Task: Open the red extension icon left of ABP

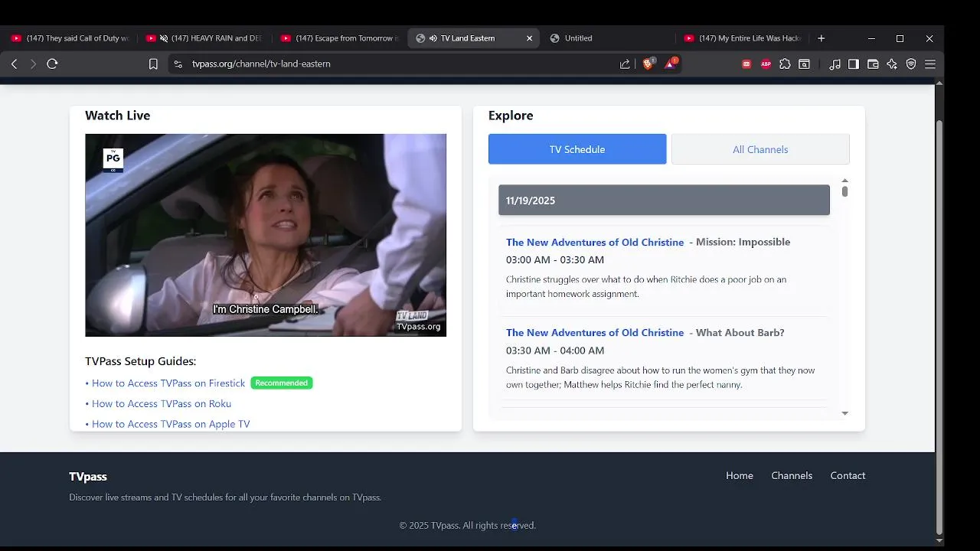Action: coord(746,64)
